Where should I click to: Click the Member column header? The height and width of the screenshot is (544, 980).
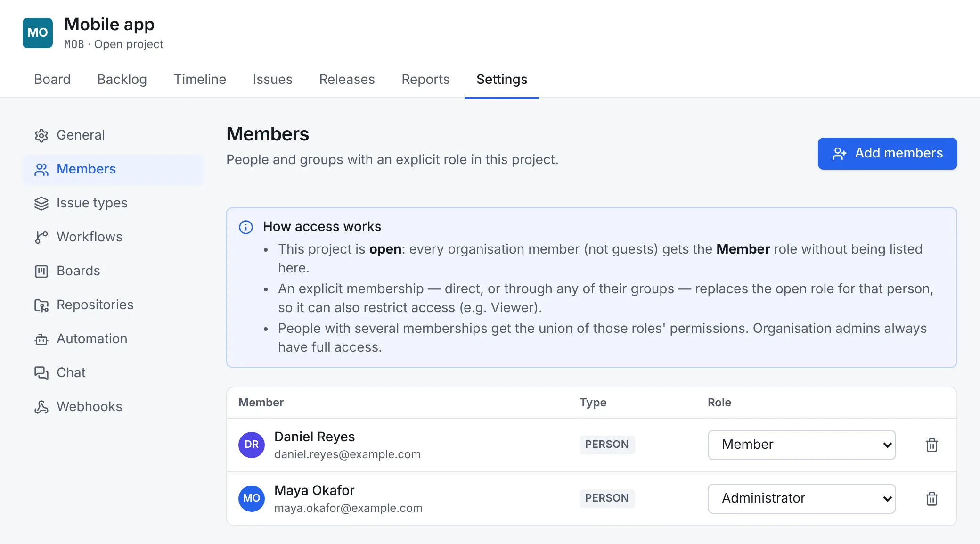coord(261,403)
